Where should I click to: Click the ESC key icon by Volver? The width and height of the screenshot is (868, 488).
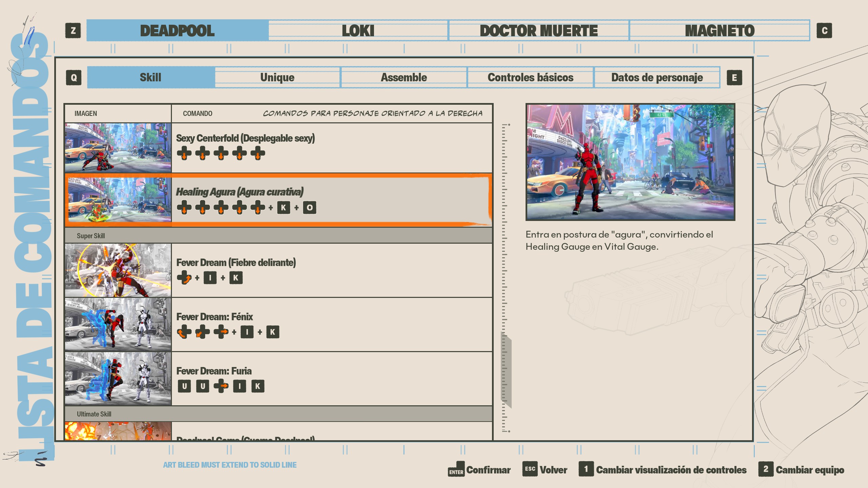click(x=530, y=469)
